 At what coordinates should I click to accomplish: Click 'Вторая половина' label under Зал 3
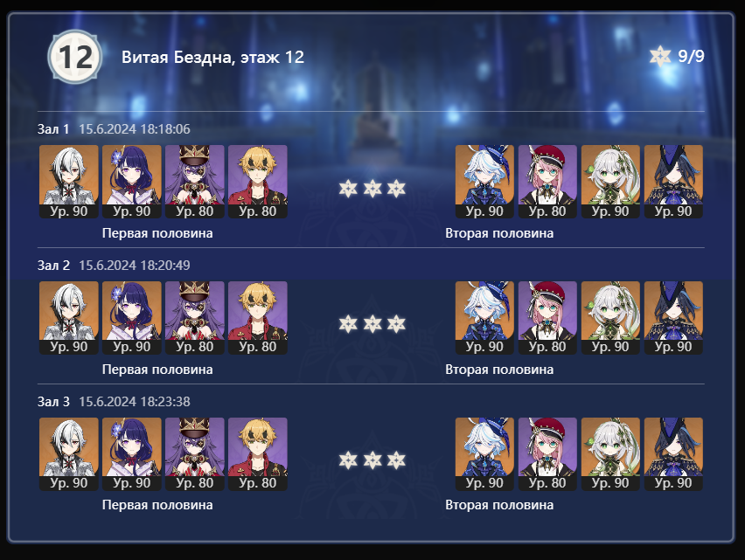499,505
